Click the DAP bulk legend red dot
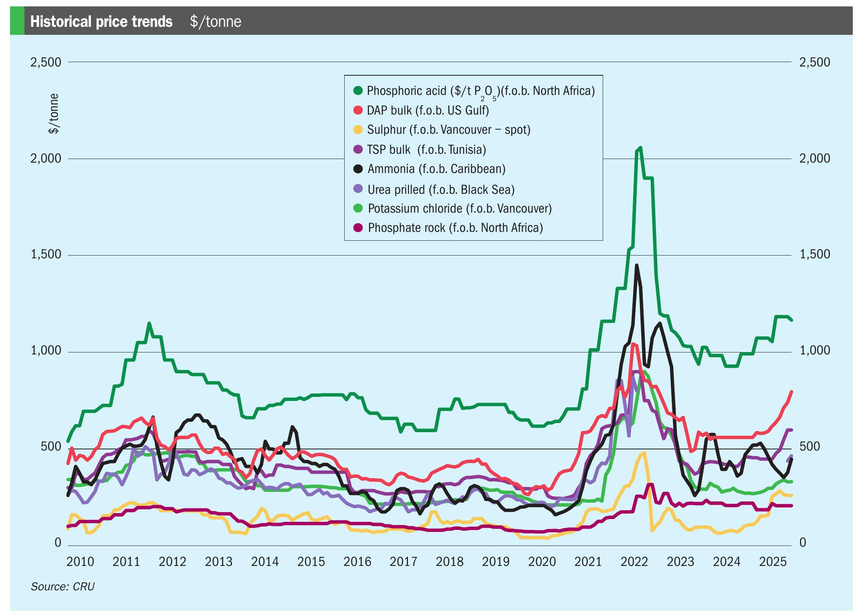 (x=358, y=110)
